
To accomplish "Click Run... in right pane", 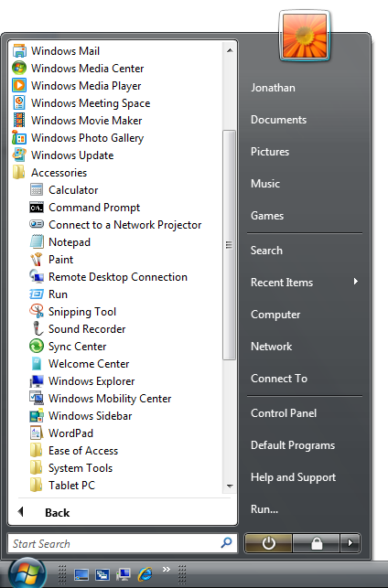I will tap(264, 508).
